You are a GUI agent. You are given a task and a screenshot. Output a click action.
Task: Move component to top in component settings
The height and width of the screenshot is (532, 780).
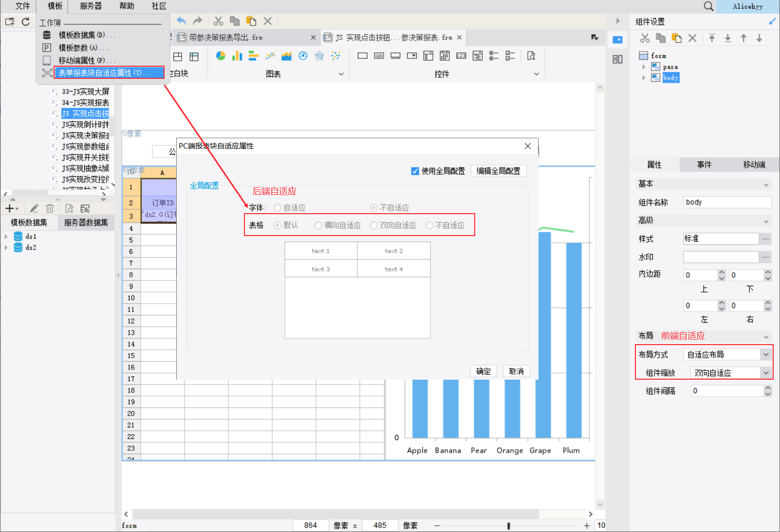pos(712,38)
